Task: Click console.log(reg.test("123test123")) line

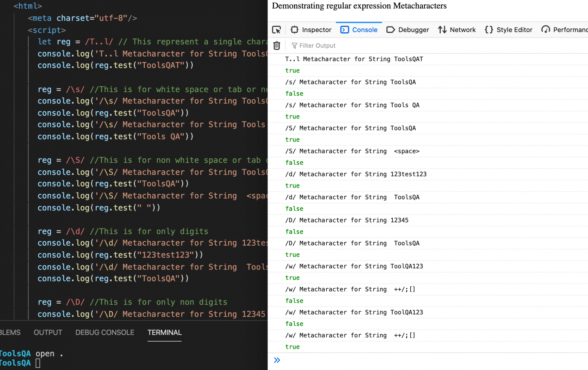Action: (x=120, y=255)
